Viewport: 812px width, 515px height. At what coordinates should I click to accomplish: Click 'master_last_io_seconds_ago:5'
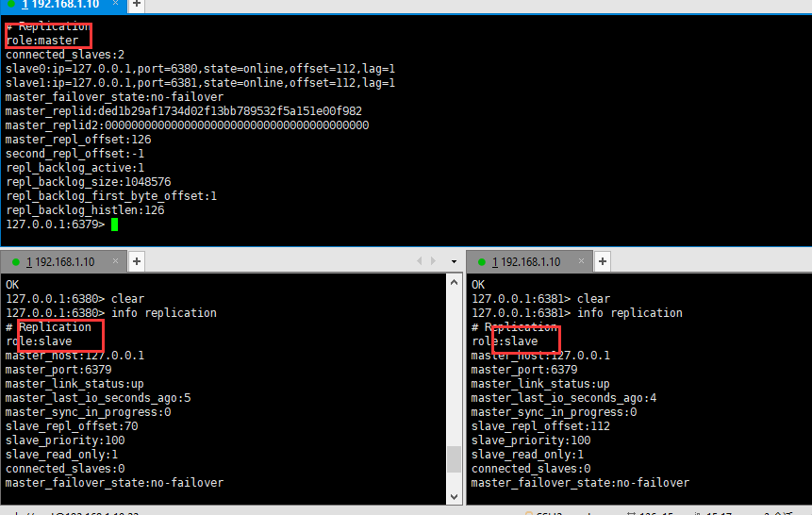click(98, 398)
